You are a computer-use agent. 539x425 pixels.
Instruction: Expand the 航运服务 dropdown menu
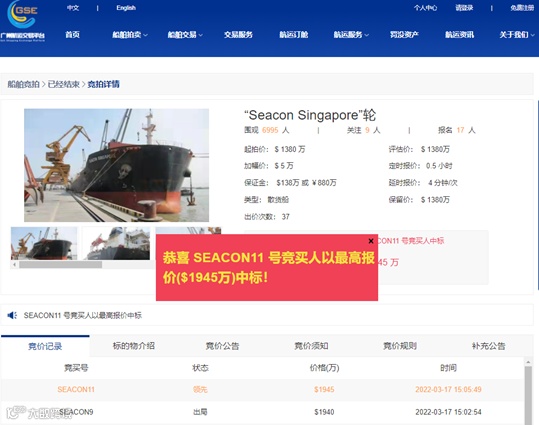pyautogui.click(x=351, y=35)
